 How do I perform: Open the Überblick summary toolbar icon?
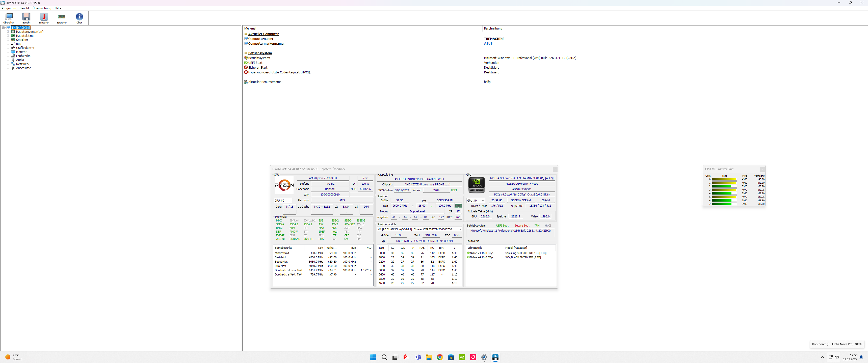tap(9, 17)
